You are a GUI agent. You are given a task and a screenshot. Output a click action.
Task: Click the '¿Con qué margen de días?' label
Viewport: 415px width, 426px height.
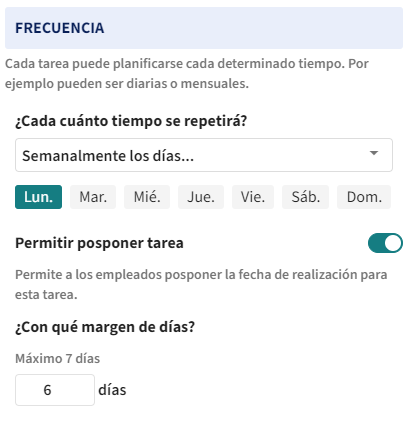[x=105, y=327]
